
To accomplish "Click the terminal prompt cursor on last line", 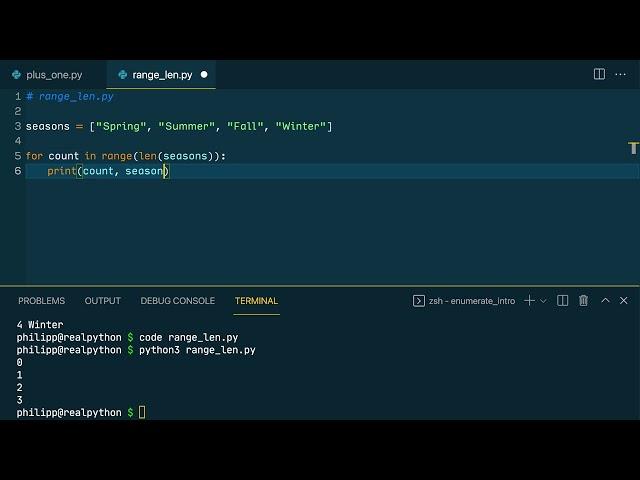I will 142,412.
